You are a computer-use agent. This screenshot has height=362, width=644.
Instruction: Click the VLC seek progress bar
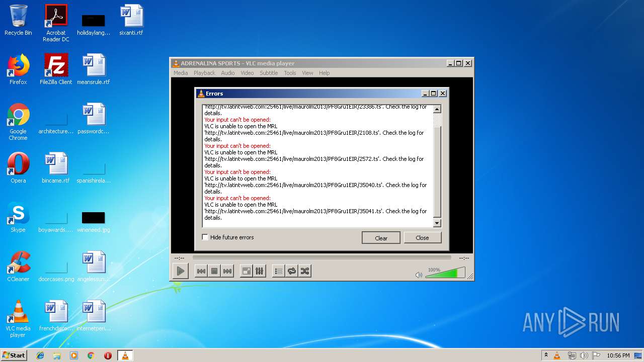click(322, 257)
